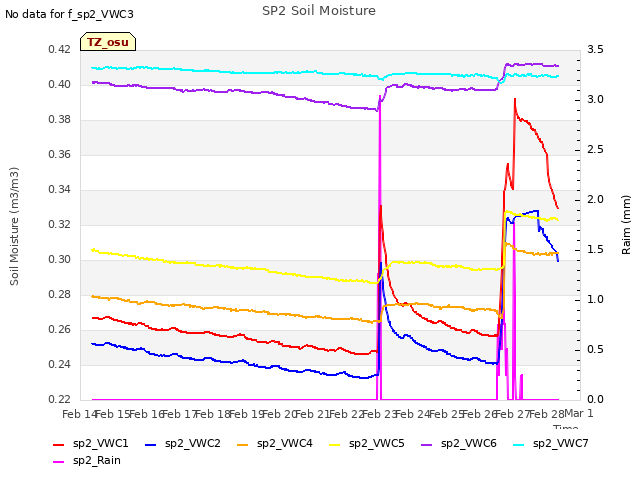This screenshot has width=640, height=480.
Task: Select the sp2_VWC5 legend entry
Action: 367,443
